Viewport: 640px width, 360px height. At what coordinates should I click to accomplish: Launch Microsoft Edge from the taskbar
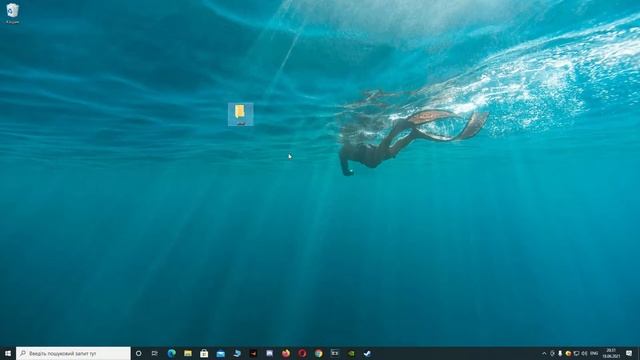pos(171,353)
